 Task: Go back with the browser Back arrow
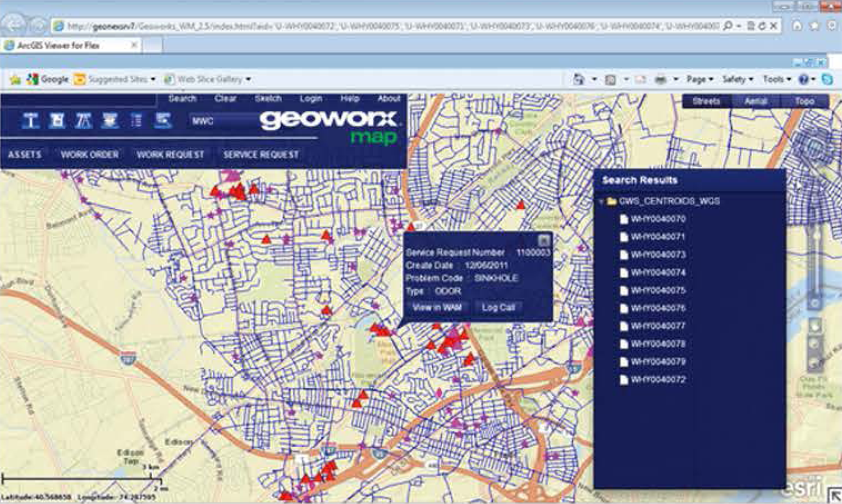[x=13, y=25]
